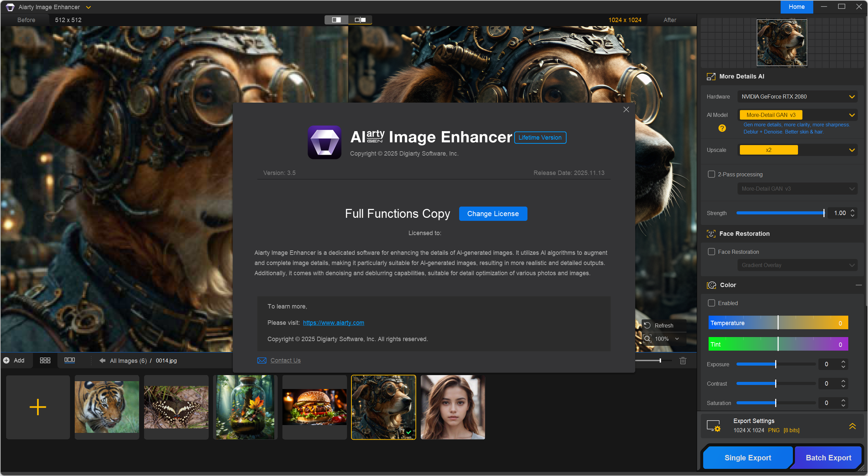Click the Refresh preview icon
Image resolution: width=868 pixels, height=476 pixels.
(647, 325)
